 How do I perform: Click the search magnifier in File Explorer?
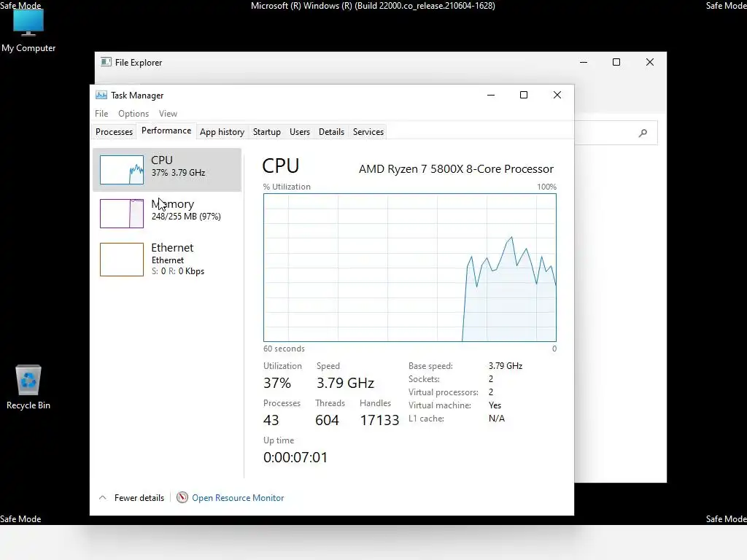point(643,133)
